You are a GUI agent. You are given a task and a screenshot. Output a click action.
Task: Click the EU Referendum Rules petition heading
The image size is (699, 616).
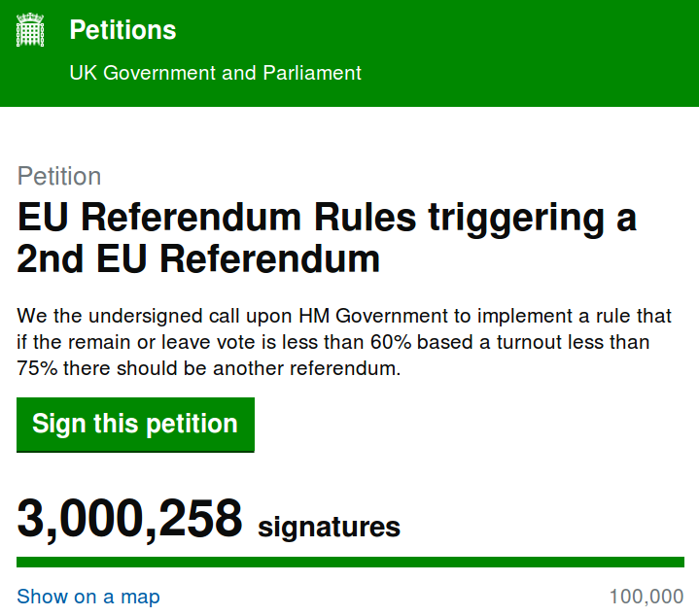point(327,238)
